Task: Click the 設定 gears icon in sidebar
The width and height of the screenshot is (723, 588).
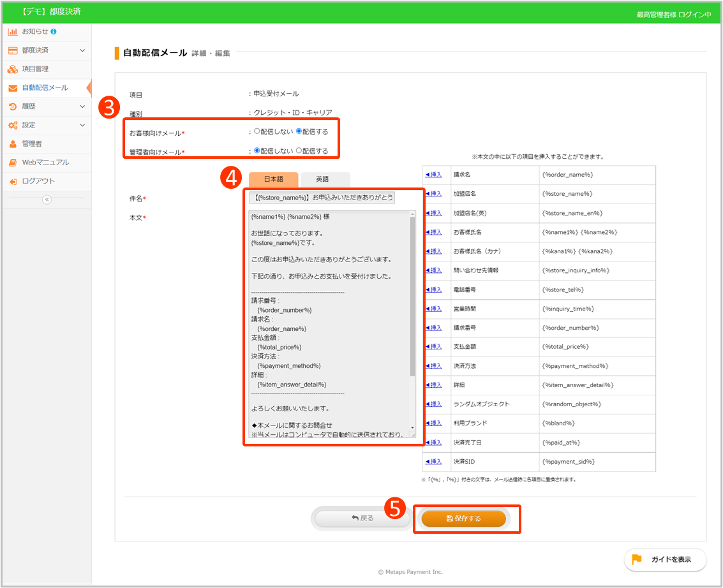Action: coord(13,125)
